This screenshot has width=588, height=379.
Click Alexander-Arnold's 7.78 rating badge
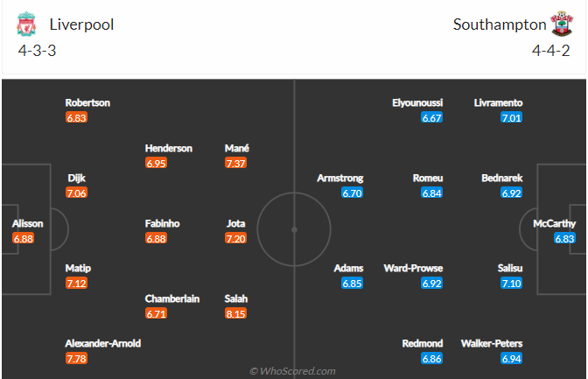click(x=77, y=358)
